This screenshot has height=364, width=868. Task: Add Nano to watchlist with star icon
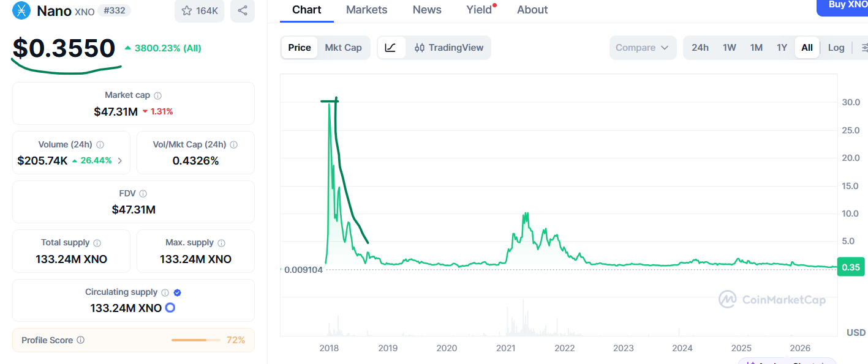[199, 10]
